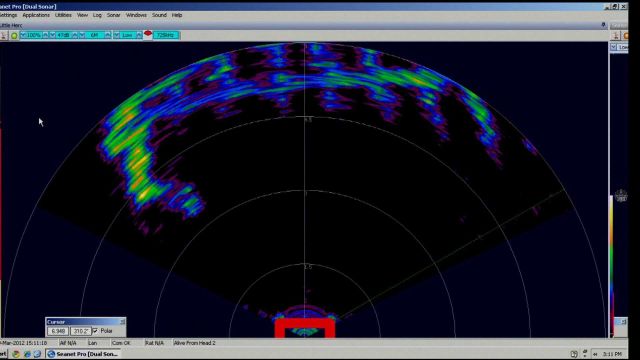Click the leftmost system tray icon
Screen dimensions: 640x360
574,354
